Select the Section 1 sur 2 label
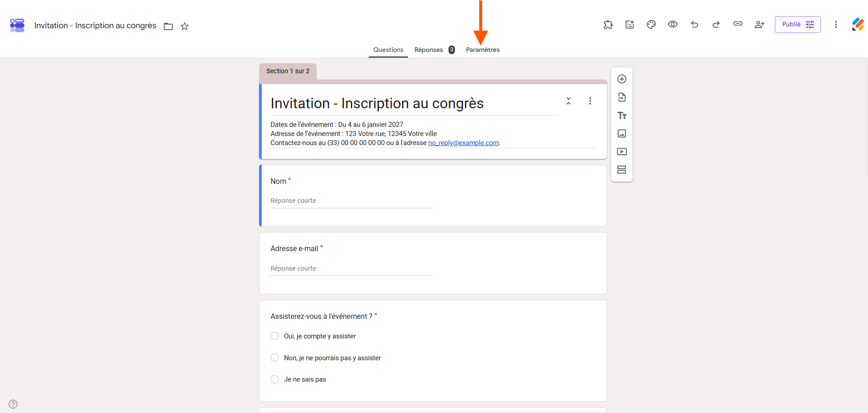 pyautogui.click(x=288, y=71)
